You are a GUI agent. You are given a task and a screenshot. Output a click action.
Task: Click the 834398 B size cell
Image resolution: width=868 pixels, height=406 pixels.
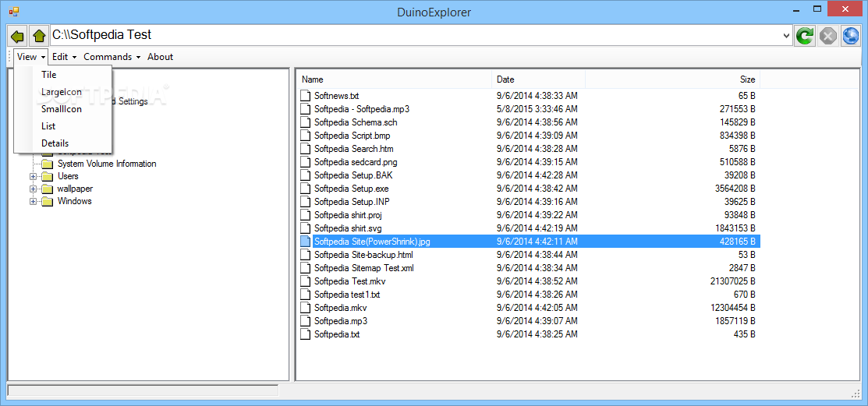point(737,136)
